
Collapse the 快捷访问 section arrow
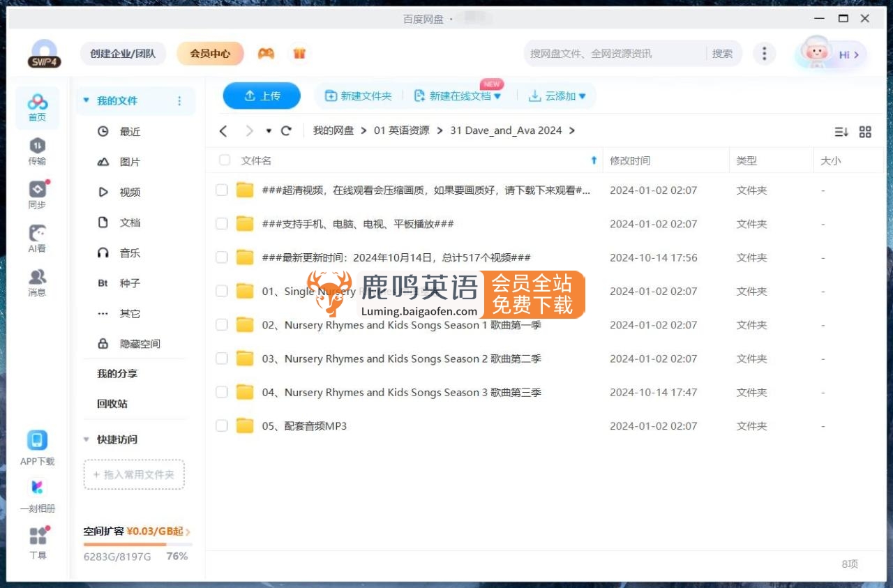pos(87,439)
